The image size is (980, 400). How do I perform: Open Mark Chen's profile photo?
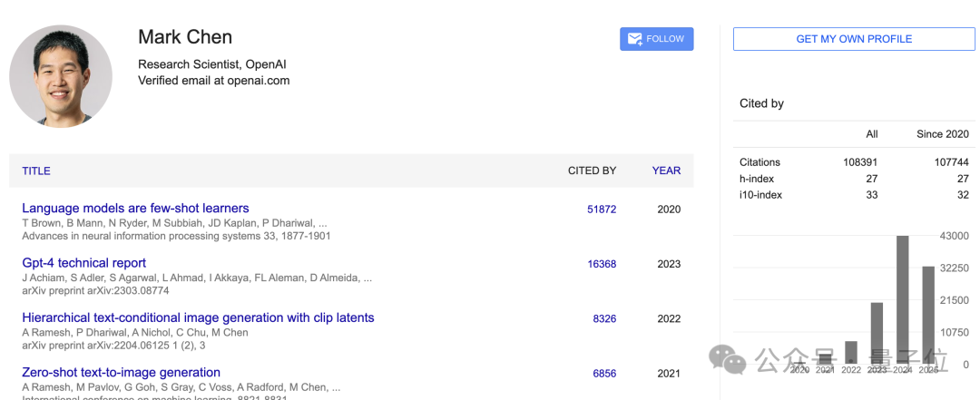coord(61,76)
